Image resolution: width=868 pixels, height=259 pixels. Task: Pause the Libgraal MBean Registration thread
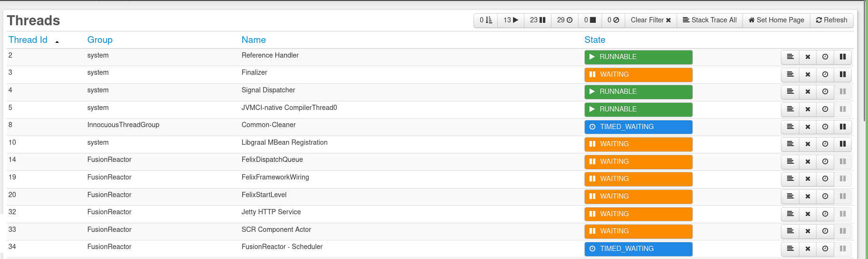tap(842, 144)
